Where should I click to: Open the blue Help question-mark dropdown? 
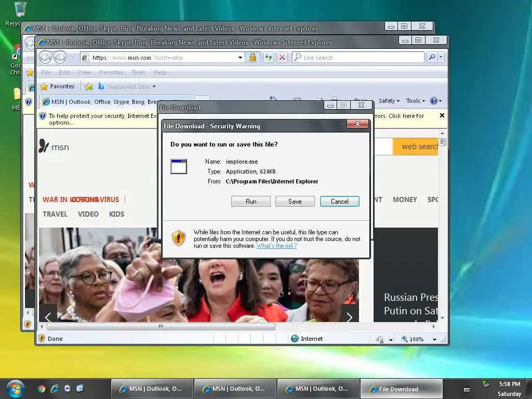(x=436, y=101)
